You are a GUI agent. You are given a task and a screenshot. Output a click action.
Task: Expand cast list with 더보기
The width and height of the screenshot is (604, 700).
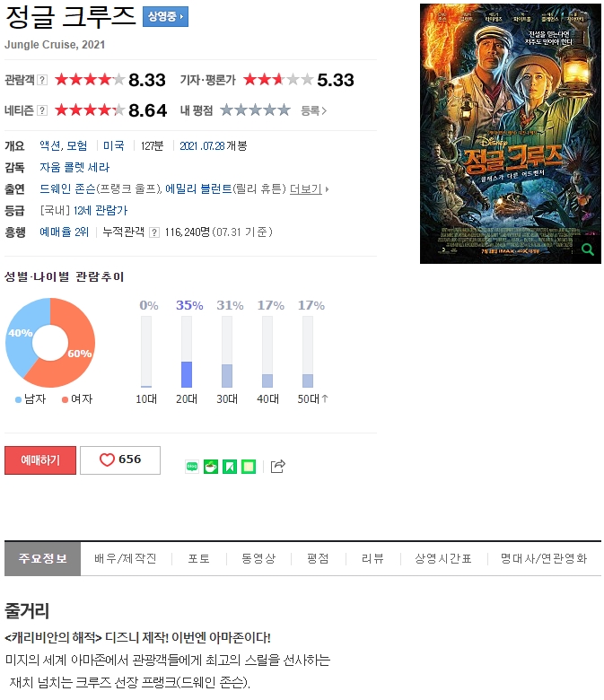point(309,189)
